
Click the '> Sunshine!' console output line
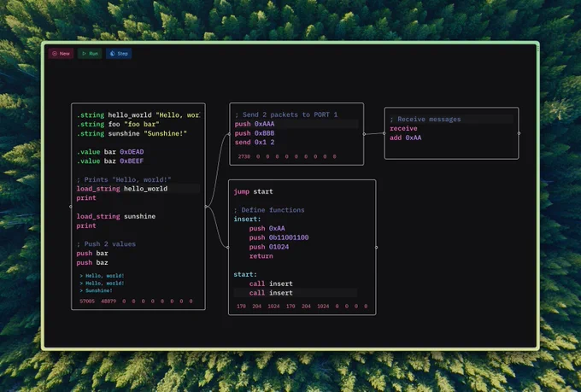click(x=96, y=290)
